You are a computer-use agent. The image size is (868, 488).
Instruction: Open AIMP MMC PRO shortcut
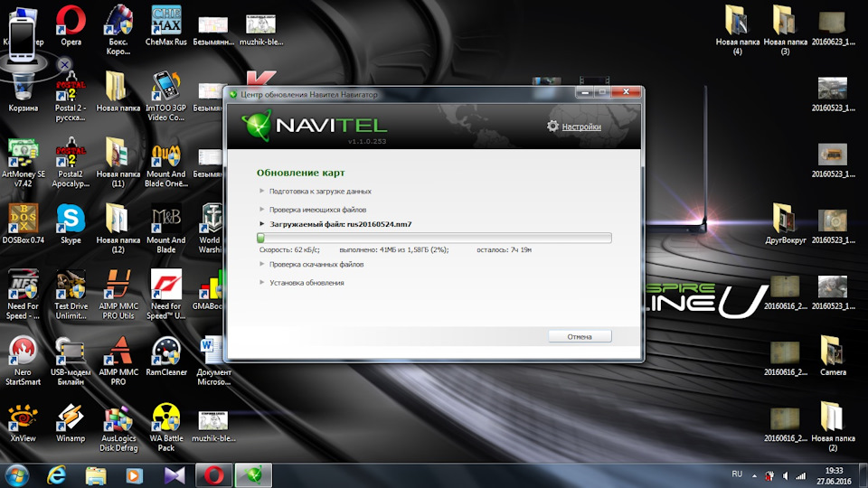point(118,361)
